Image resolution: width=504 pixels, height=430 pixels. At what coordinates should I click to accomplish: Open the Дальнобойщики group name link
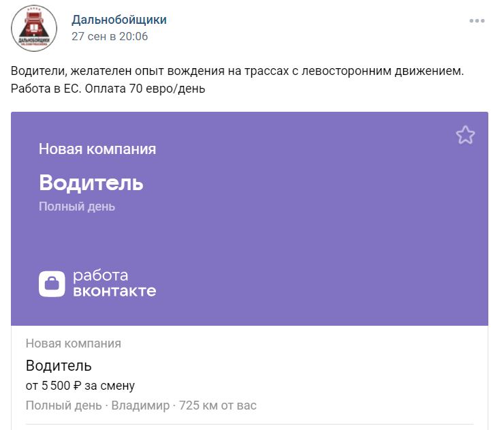click(x=119, y=20)
